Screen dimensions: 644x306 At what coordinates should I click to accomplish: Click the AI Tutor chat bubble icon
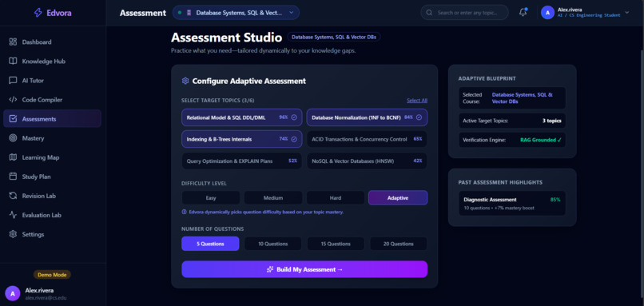click(x=13, y=81)
